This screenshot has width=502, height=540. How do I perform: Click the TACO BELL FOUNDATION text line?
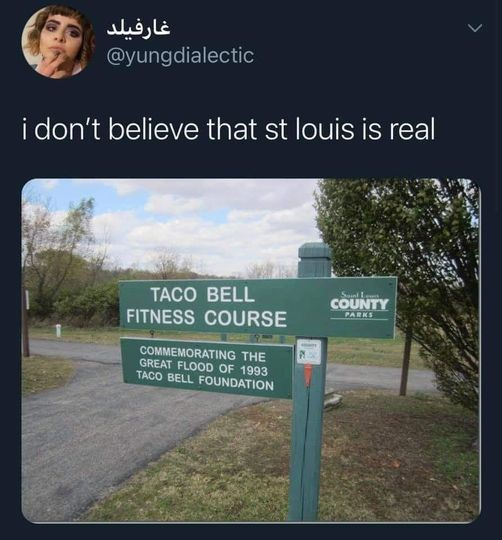click(205, 380)
